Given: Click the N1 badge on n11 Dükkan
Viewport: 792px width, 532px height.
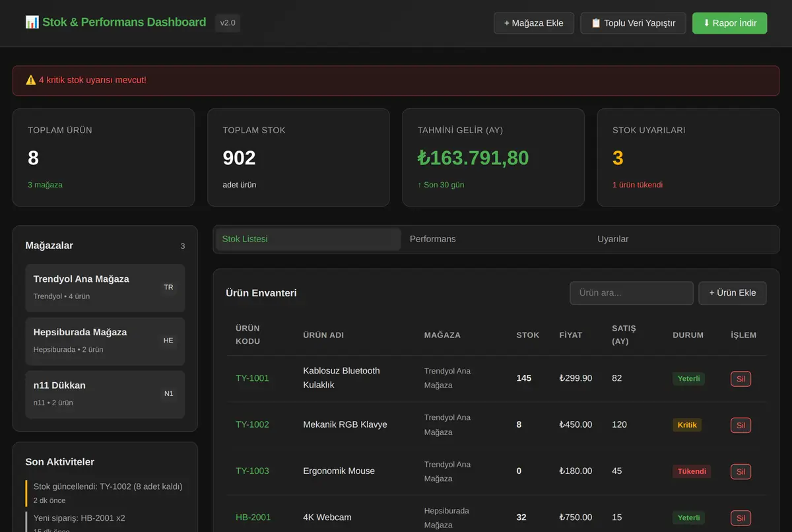Looking at the screenshot, I should tap(168, 393).
